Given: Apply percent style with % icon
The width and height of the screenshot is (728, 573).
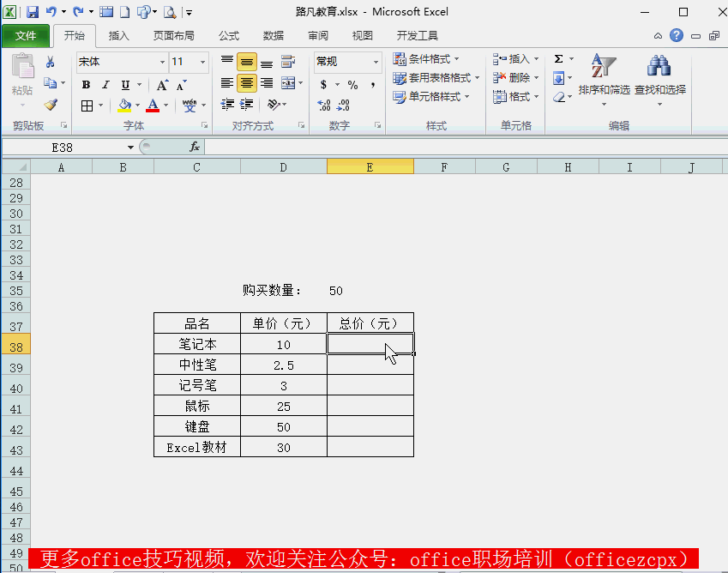Looking at the screenshot, I should coord(353,86).
